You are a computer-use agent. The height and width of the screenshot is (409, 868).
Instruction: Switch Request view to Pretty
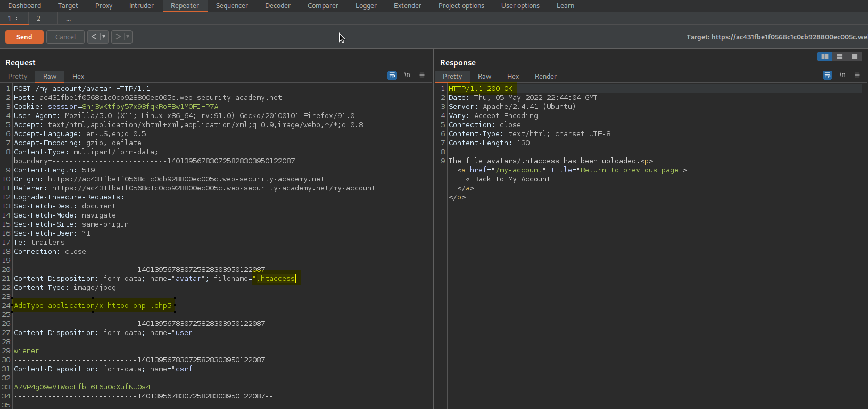[x=18, y=77]
